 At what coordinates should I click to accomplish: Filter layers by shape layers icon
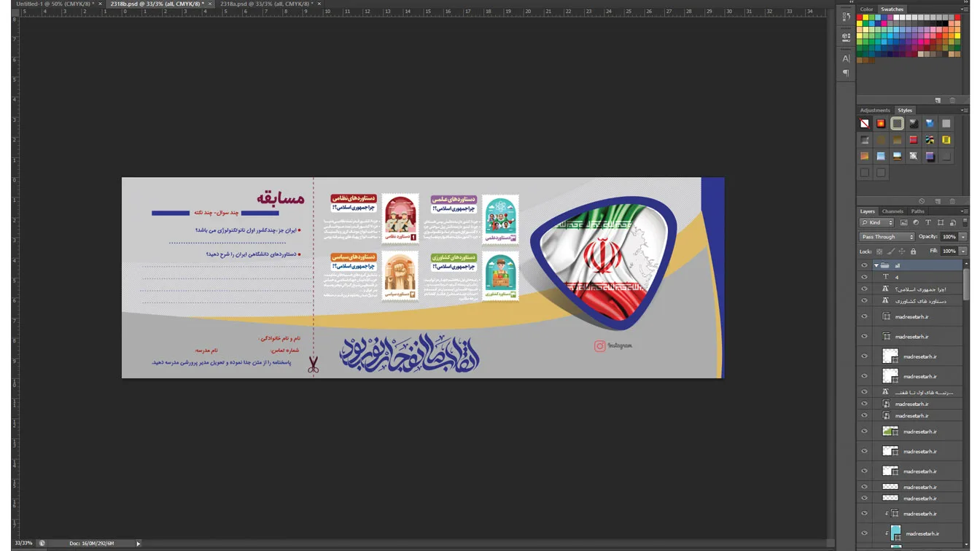click(941, 222)
